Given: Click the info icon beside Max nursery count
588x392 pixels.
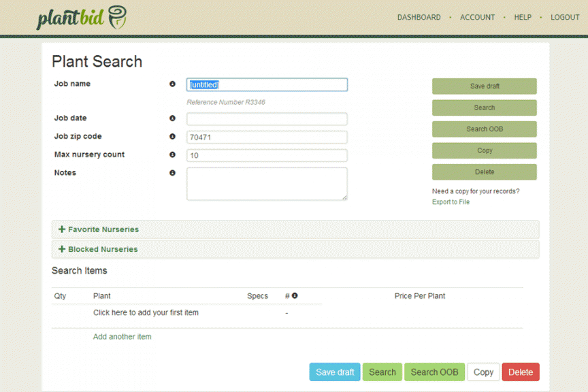Looking at the screenshot, I should (x=172, y=154).
